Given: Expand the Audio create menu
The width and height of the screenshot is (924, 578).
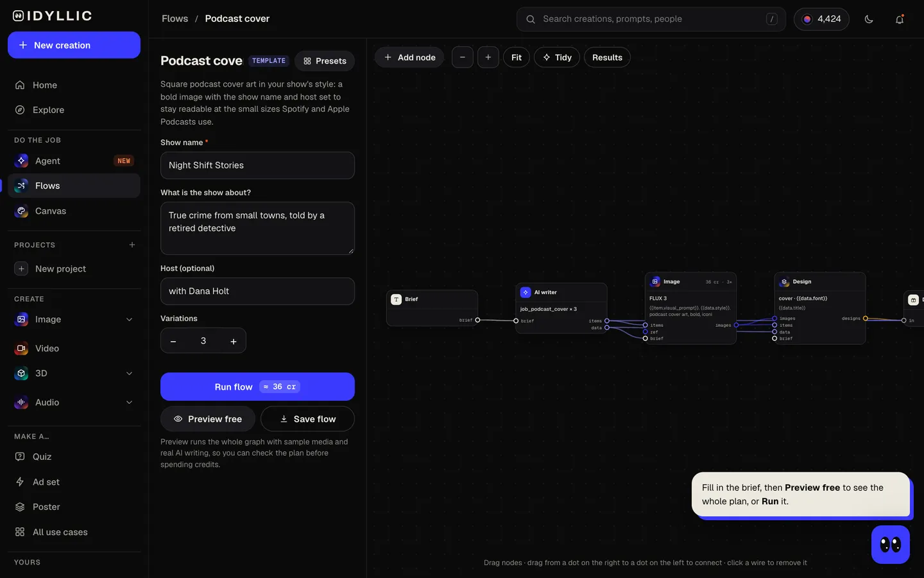Looking at the screenshot, I should point(129,402).
